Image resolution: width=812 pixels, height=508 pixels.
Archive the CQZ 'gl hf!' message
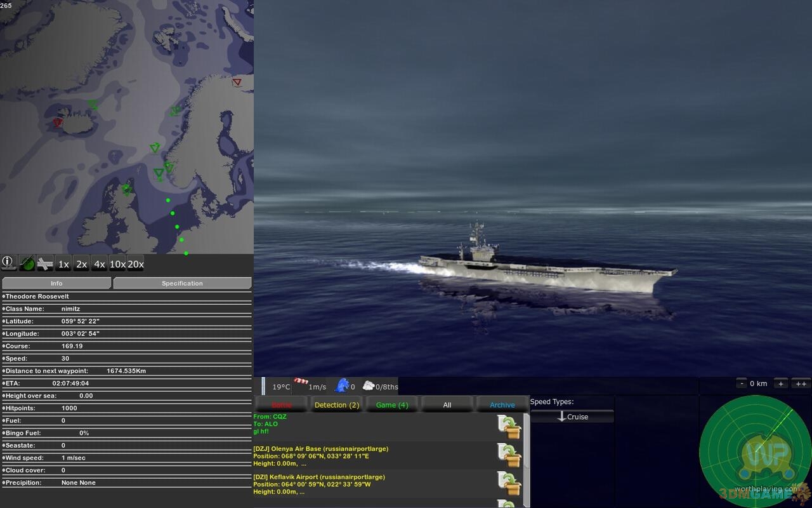pyautogui.click(x=509, y=427)
